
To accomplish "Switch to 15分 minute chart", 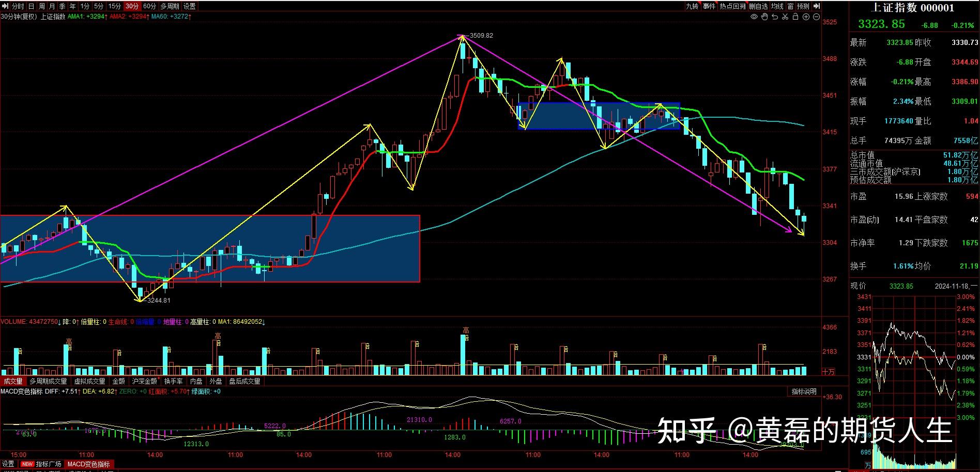I will pos(115,6).
